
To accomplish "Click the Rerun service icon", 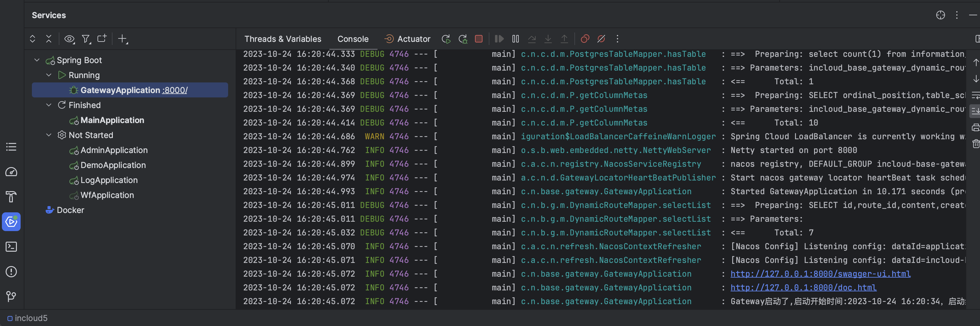I will point(446,39).
